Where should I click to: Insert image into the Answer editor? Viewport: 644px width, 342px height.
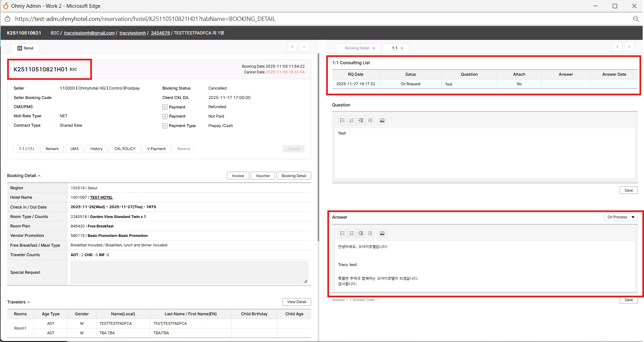tap(382, 233)
